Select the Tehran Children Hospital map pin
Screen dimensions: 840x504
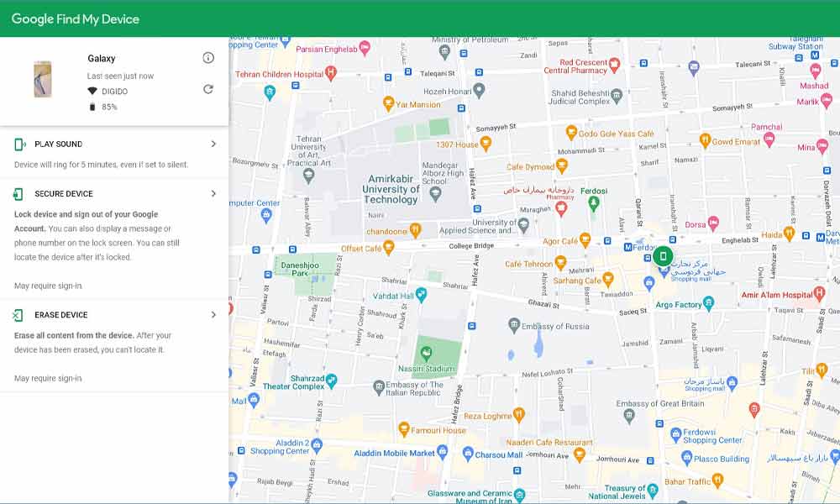click(x=332, y=74)
